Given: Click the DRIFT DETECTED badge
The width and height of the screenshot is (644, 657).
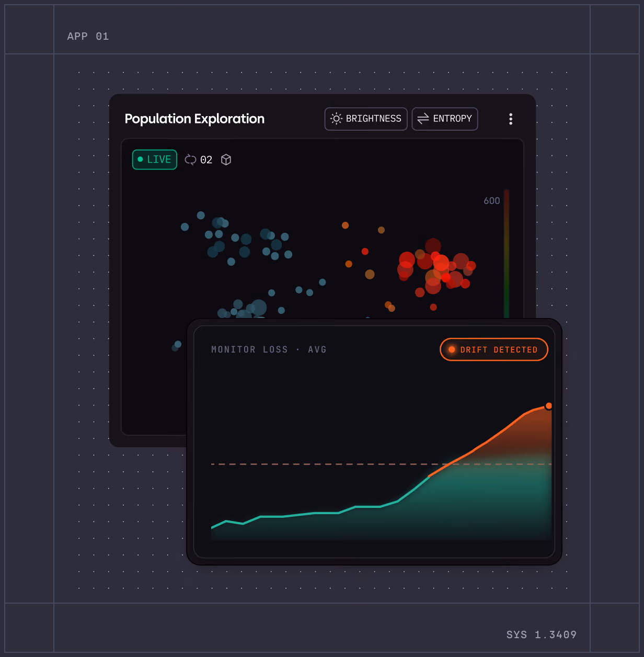Looking at the screenshot, I should 494,349.
